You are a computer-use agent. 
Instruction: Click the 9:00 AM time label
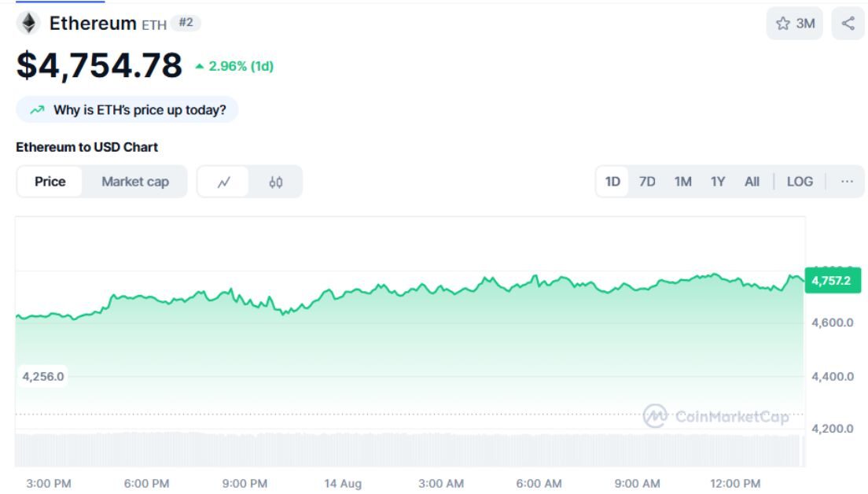click(x=637, y=484)
